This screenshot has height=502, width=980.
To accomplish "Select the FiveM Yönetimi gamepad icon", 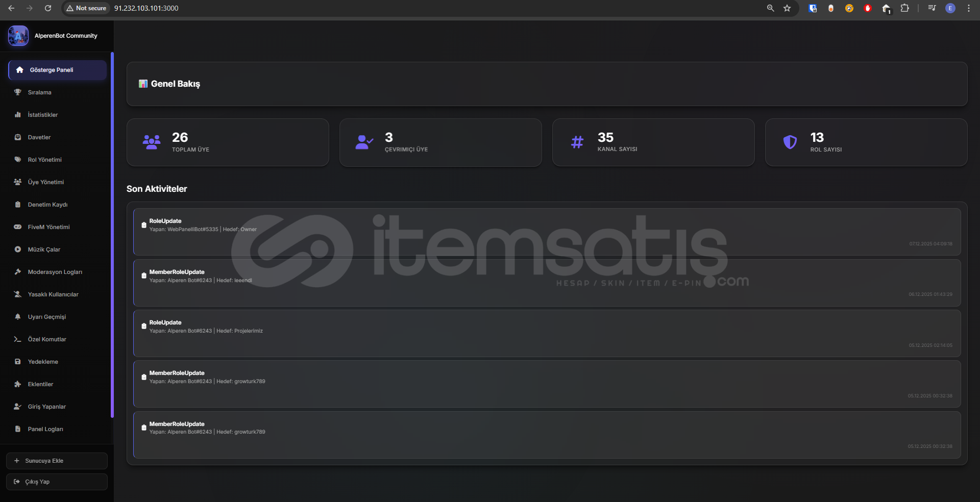I will pyautogui.click(x=18, y=227).
